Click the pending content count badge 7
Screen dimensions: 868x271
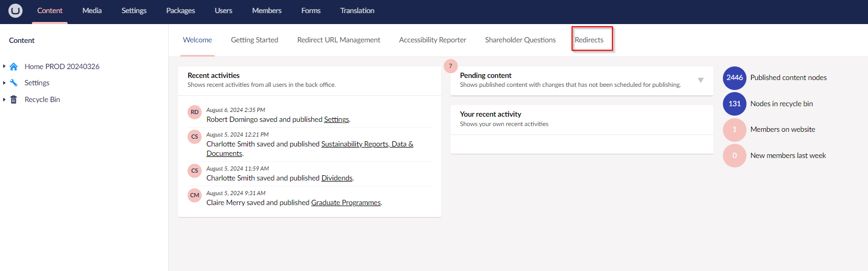click(451, 66)
